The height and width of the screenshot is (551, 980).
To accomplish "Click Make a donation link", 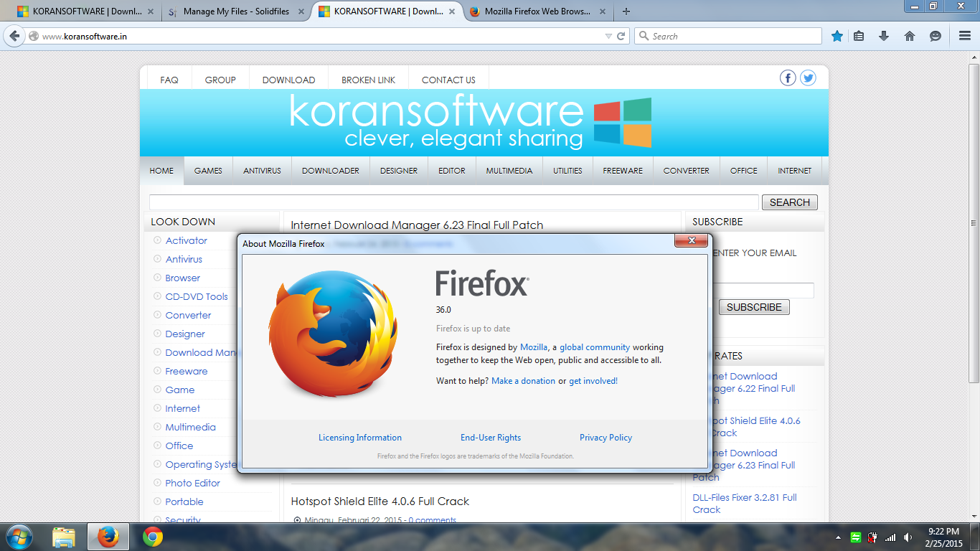I will pyautogui.click(x=523, y=381).
